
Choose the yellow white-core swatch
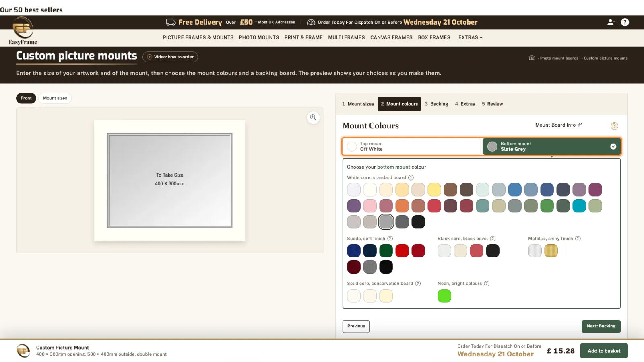point(434,190)
